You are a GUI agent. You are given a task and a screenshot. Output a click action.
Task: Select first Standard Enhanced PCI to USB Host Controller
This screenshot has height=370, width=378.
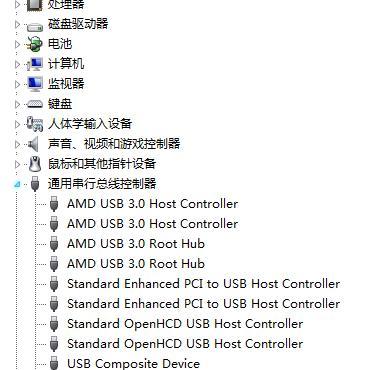[x=204, y=284]
